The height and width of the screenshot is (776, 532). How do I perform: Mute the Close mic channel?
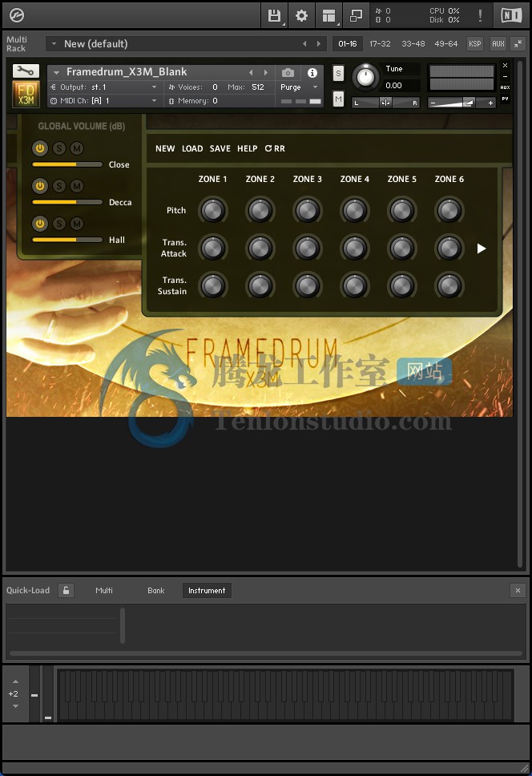pyautogui.click(x=77, y=148)
